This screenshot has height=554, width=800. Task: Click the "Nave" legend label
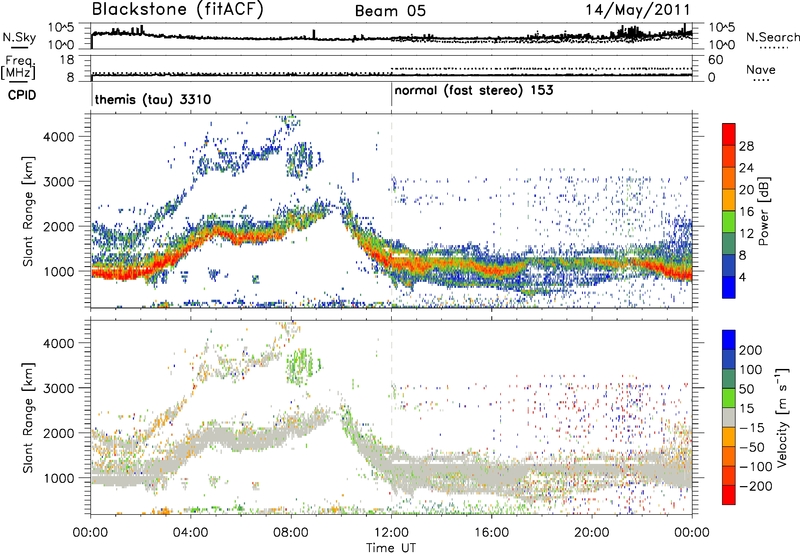[761, 69]
